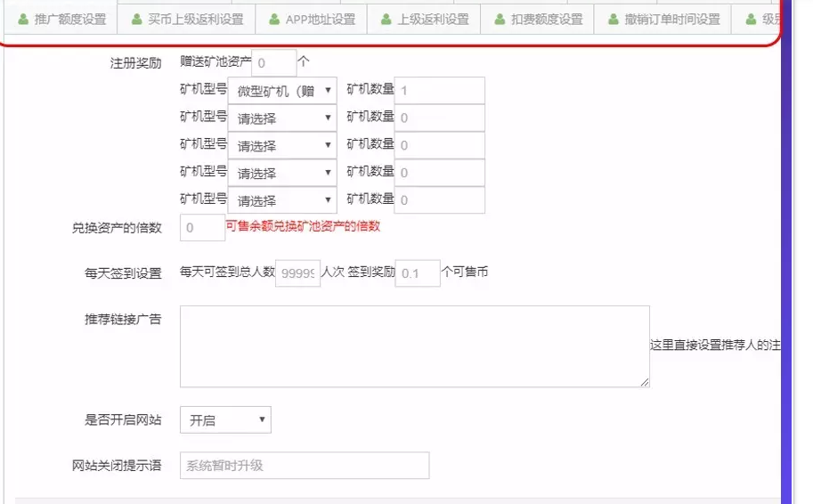Focus the 网站关闭提示语 text field
The width and height of the screenshot is (813, 504).
coord(304,466)
